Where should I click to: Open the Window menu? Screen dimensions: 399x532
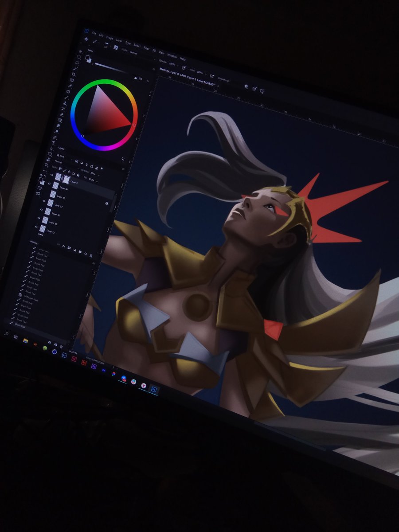pos(172,56)
